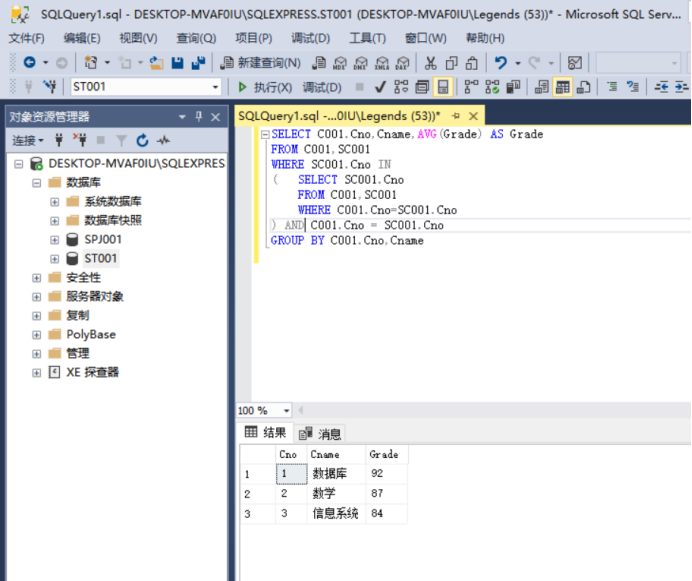692x581 pixels.
Task: Click the database engine query icon
Action: point(318,63)
